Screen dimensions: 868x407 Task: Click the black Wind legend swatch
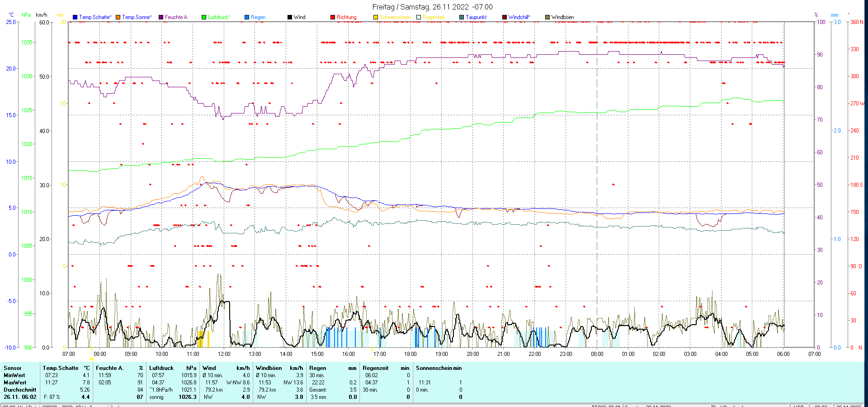click(x=290, y=17)
